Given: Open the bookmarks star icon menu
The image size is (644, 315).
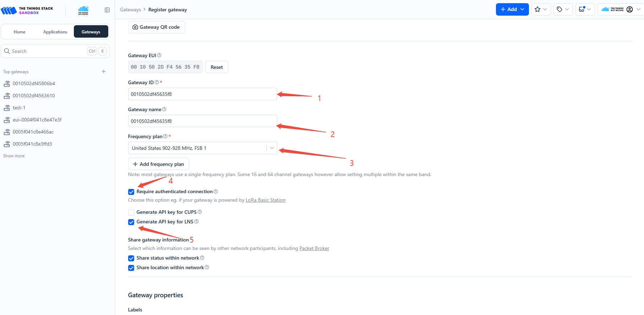Looking at the screenshot, I should 541,10.
